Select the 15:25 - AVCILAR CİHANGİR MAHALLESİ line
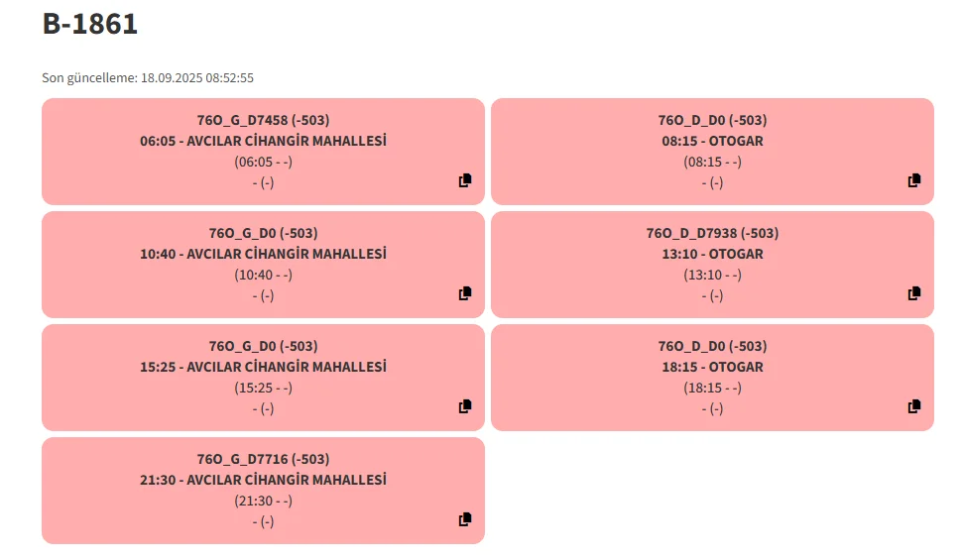962x560 pixels. click(x=263, y=367)
